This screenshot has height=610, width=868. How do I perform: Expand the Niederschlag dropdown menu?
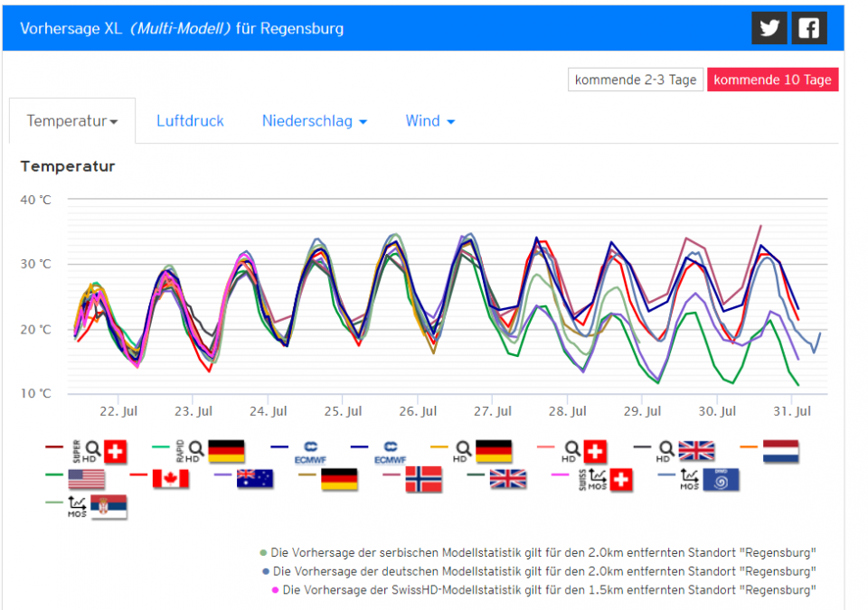[314, 121]
